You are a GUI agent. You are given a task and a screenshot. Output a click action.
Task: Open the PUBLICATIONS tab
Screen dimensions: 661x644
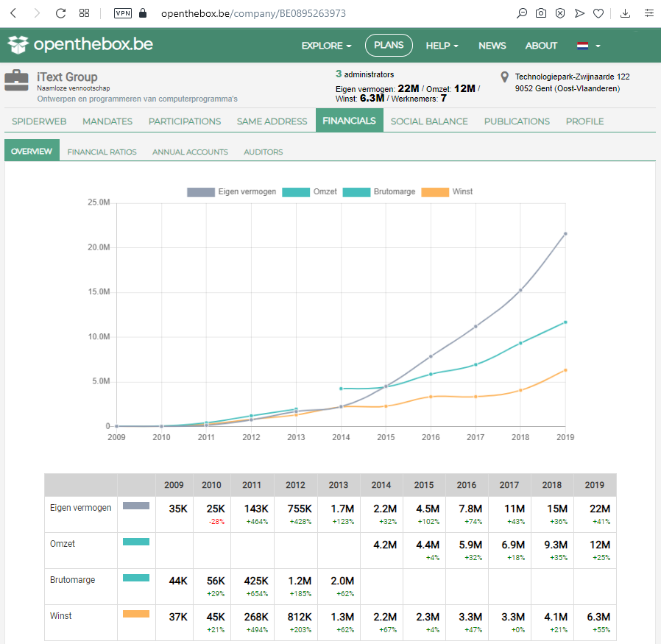click(x=517, y=121)
